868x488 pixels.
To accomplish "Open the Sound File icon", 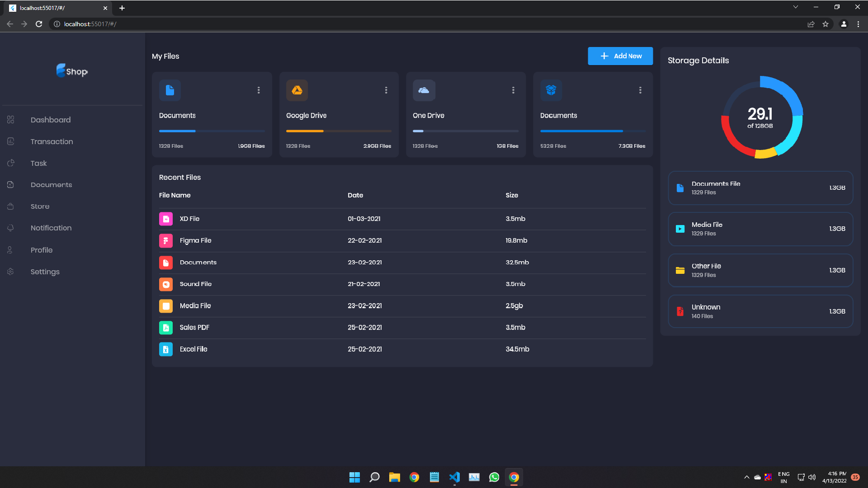I will (x=166, y=284).
